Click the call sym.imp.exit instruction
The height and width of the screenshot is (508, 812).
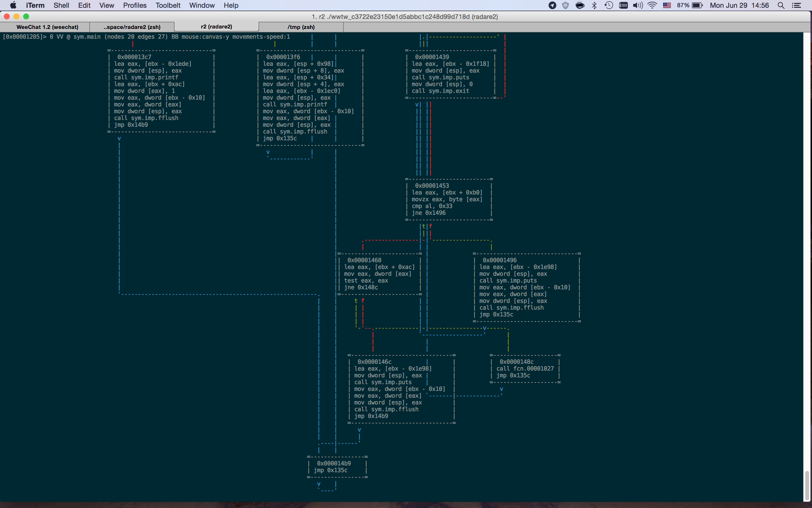pos(440,91)
